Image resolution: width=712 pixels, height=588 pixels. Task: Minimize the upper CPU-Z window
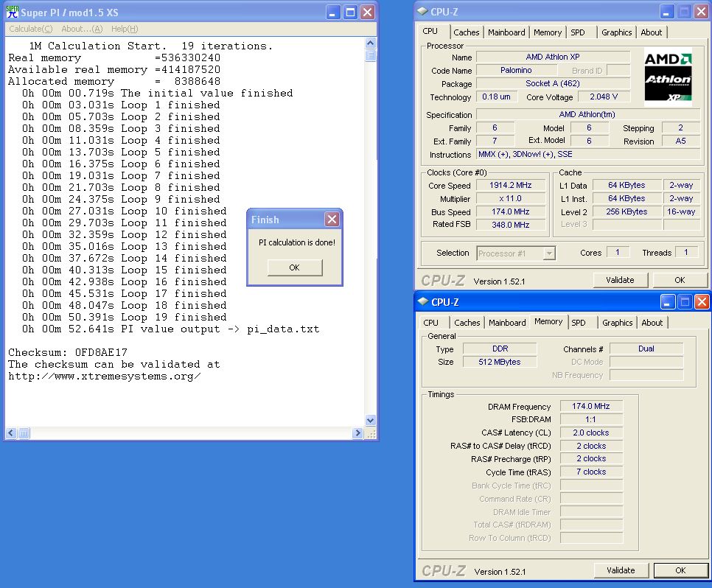pos(666,11)
